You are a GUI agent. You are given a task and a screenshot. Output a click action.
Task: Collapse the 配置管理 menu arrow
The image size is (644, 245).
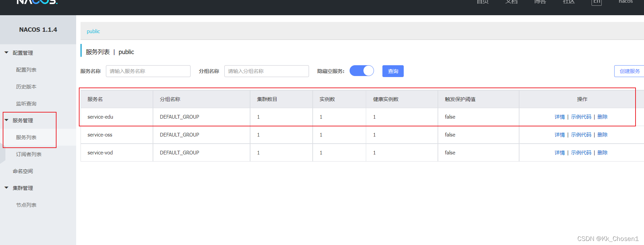(6, 53)
